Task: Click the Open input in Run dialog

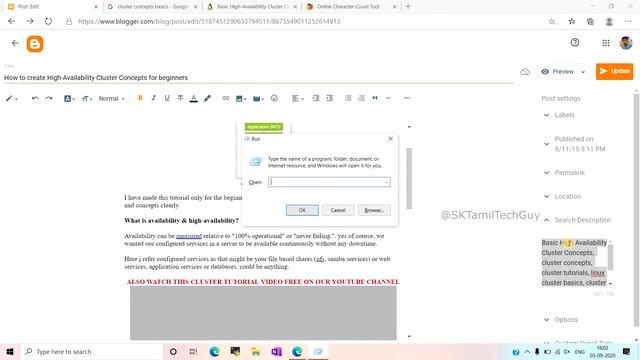Action: (x=329, y=182)
